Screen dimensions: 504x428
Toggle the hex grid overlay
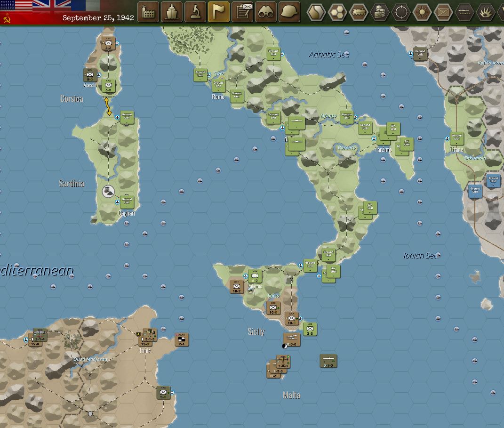(337, 12)
